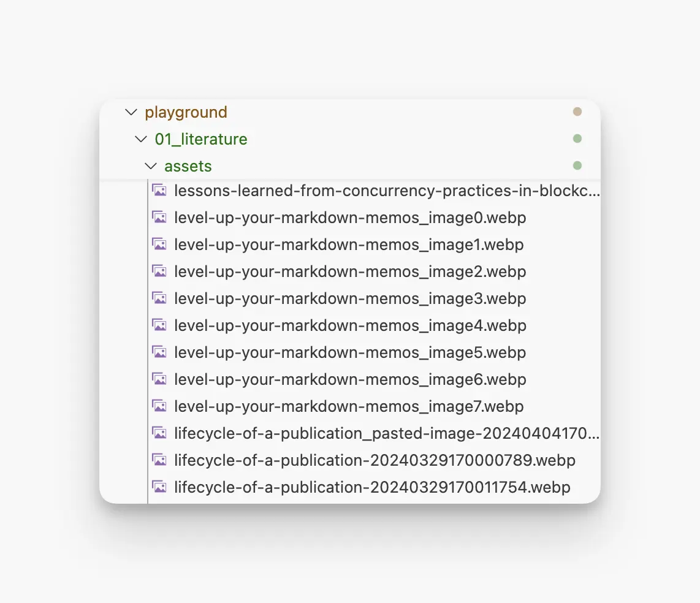This screenshot has width=700, height=603.
Task: Collapse the playground folder chevron
Action: click(x=131, y=112)
